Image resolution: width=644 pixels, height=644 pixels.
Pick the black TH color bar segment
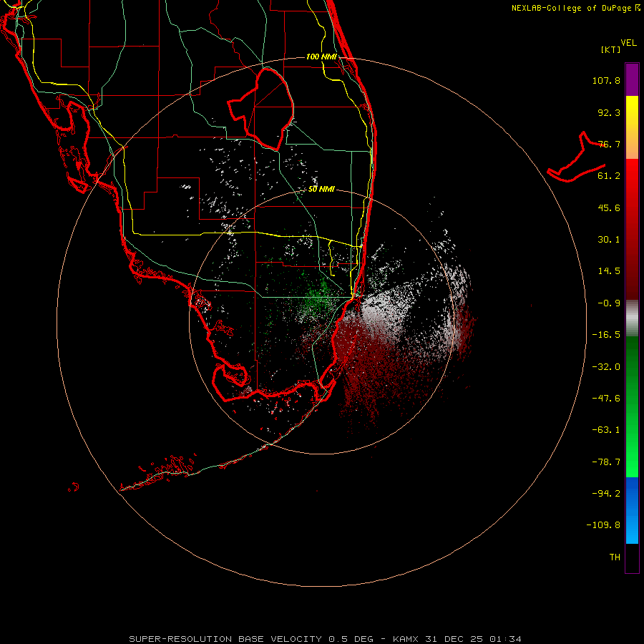[x=632, y=557]
